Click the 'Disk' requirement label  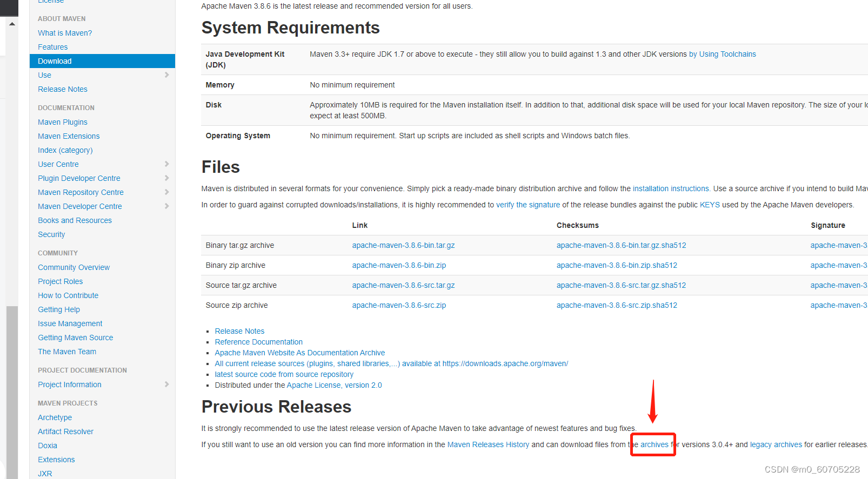(213, 105)
